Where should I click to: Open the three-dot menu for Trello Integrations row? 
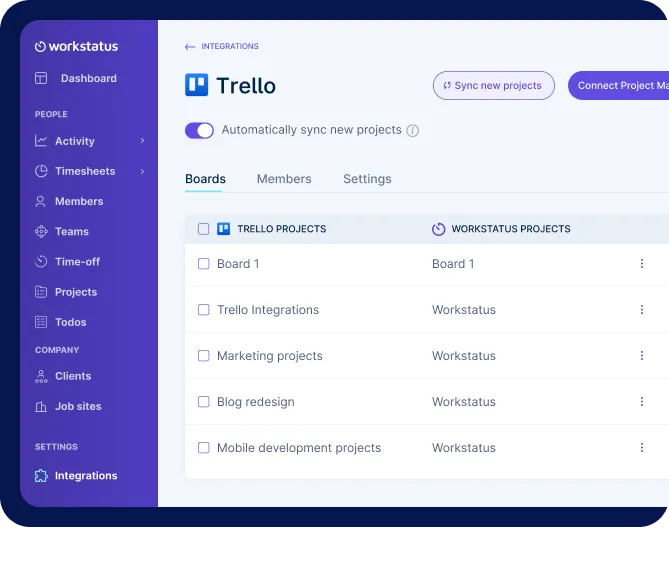642,310
